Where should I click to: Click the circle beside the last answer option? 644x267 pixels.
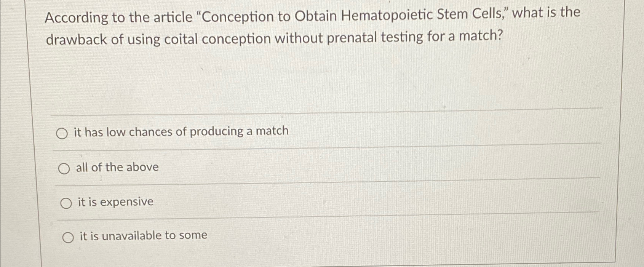[x=69, y=237]
